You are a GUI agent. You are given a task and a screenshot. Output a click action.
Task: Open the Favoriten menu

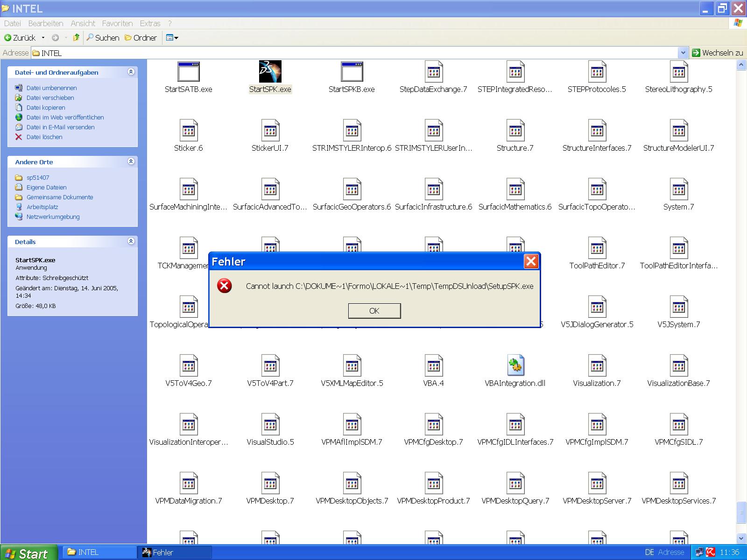118,23
